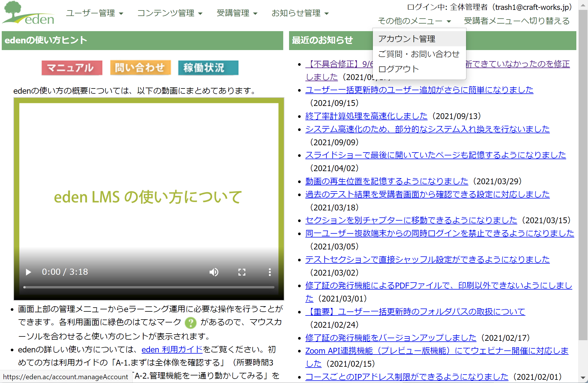This screenshot has width=588, height=383.
Task: Open ユーザー一括更新時のユーザー追加 notice
Action: coord(419,90)
